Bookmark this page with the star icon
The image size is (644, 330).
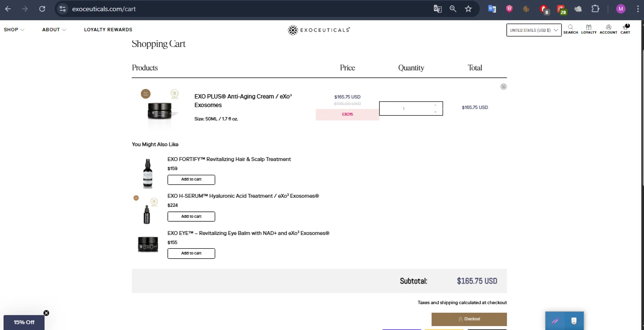tap(468, 9)
